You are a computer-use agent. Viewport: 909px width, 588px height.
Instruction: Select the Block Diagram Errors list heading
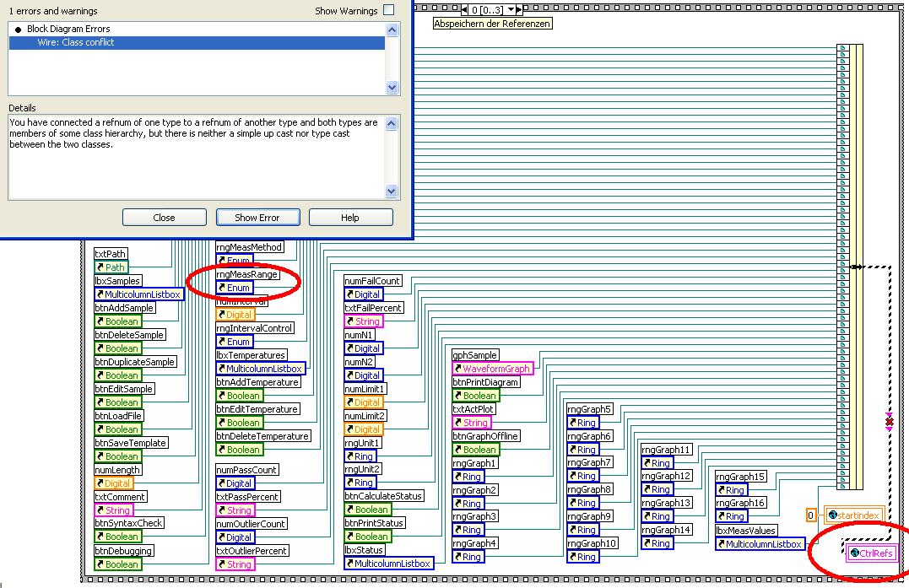(x=68, y=29)
